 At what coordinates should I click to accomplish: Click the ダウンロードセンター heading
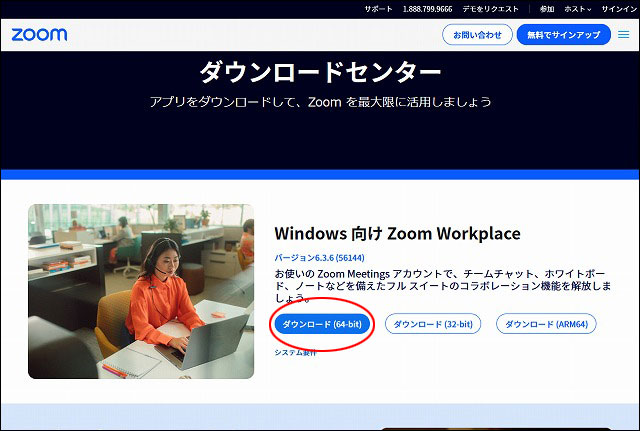coord(320,72)
